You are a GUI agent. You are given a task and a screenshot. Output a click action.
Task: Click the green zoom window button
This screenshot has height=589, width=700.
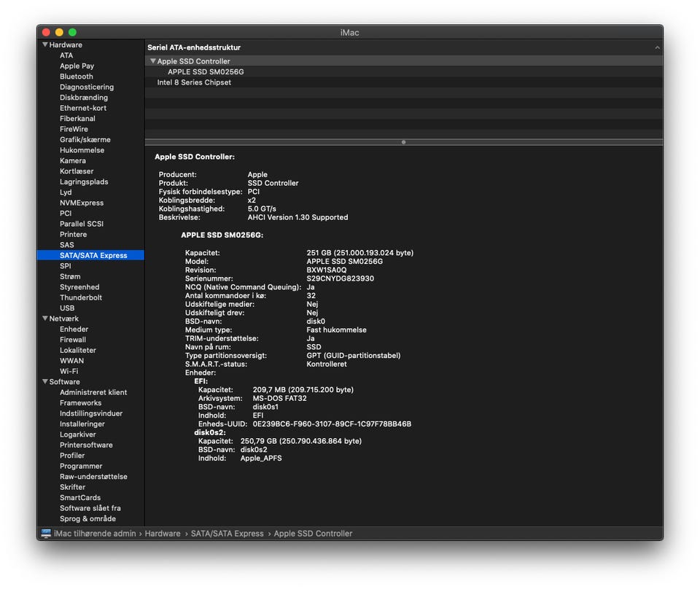pyautogui.click(x=72, y=32)
